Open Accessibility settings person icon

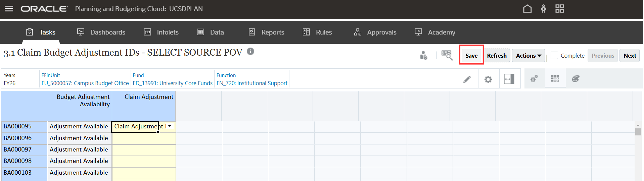(543, 9)
